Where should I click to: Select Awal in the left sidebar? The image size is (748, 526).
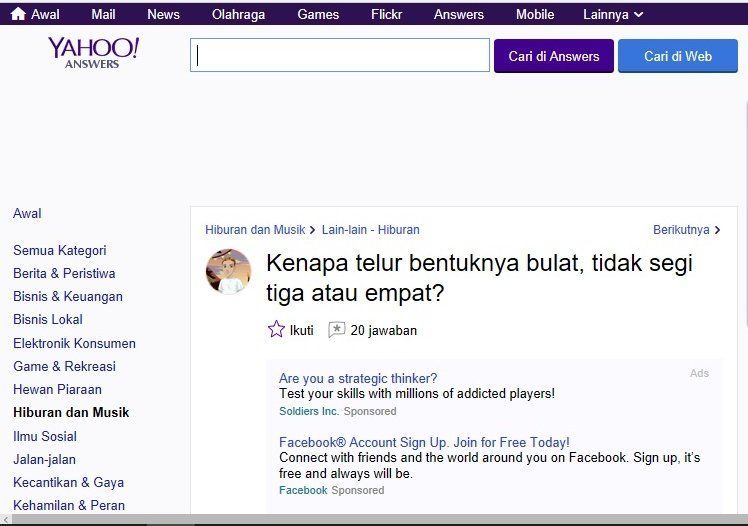[27, 213]
